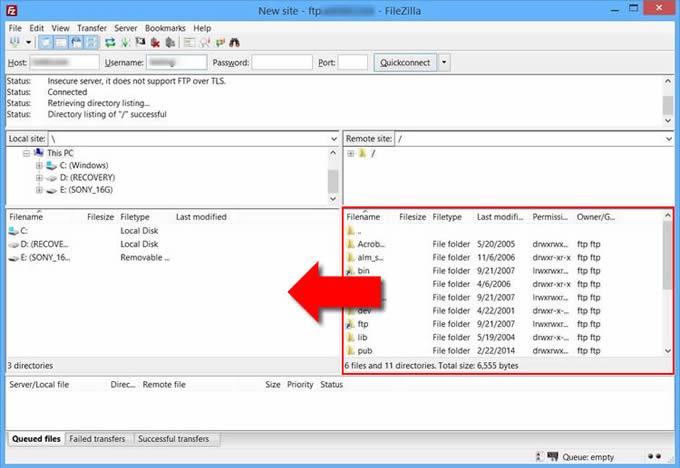Click the Host input field
The height and width of the screenshot is (468, 680).
coord(64,62)
